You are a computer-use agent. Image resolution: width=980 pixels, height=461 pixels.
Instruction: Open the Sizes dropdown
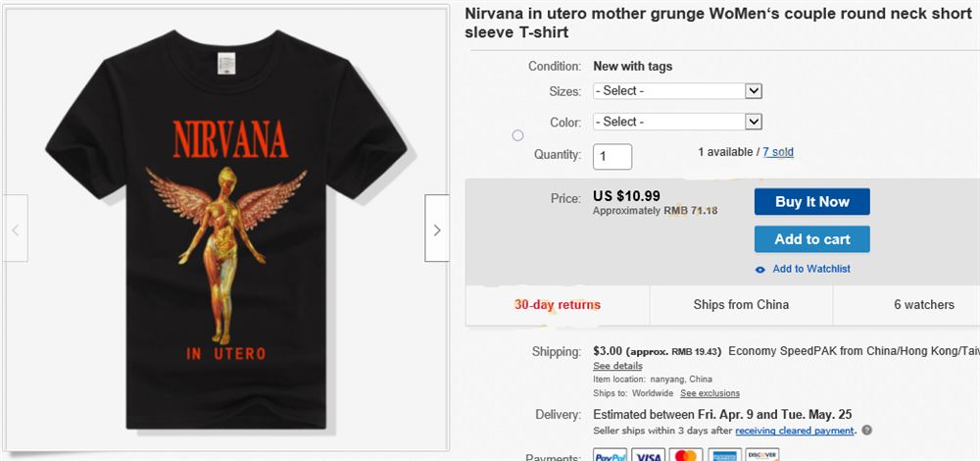677,91
